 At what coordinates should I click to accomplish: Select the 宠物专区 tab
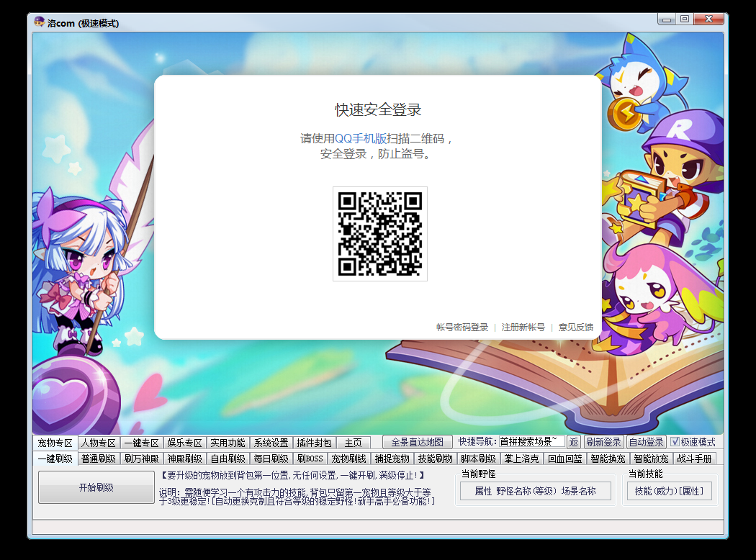click(55, 443)
